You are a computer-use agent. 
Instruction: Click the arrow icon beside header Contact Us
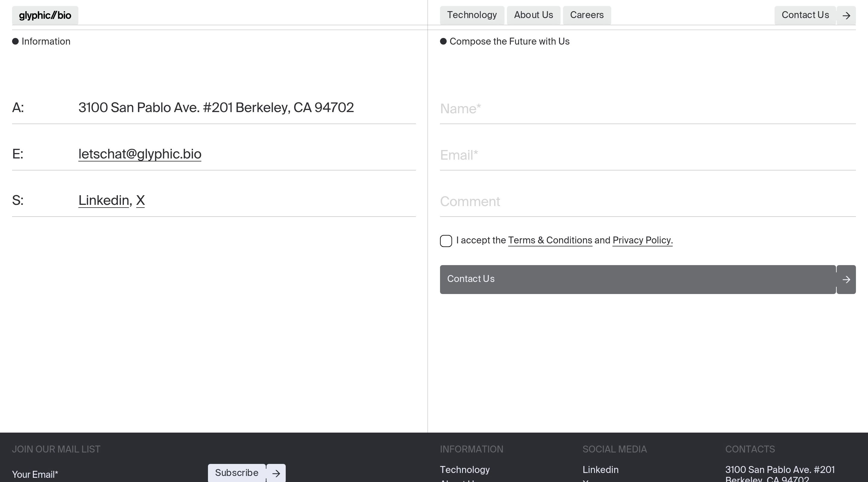pos(846,15)
